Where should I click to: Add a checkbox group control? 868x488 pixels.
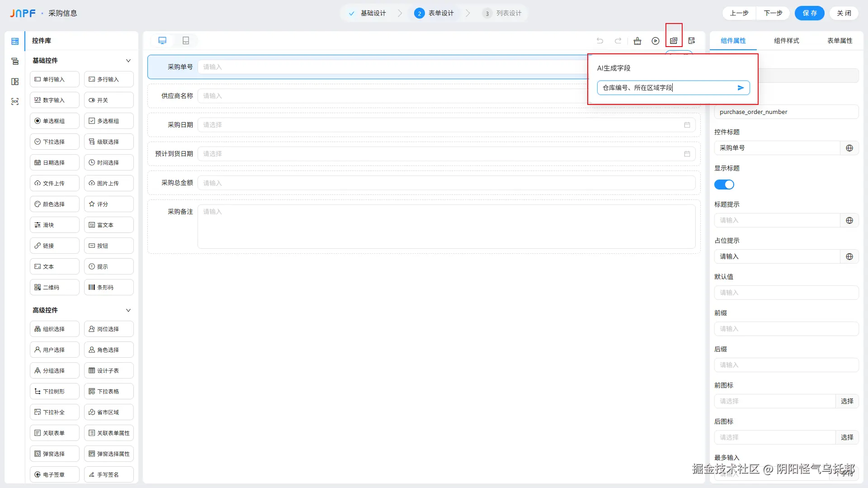[109, 121]
